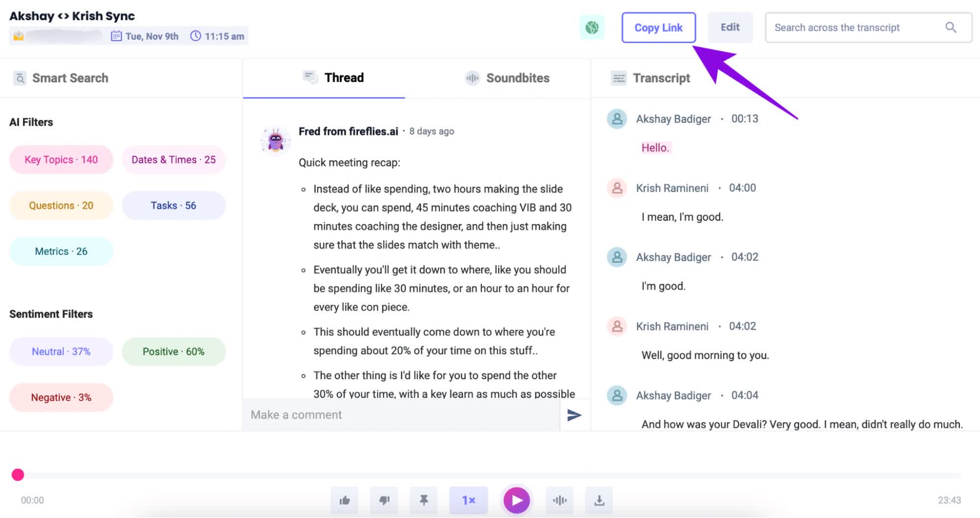Expand Key Topics filter with 140 items

point(61,159)
